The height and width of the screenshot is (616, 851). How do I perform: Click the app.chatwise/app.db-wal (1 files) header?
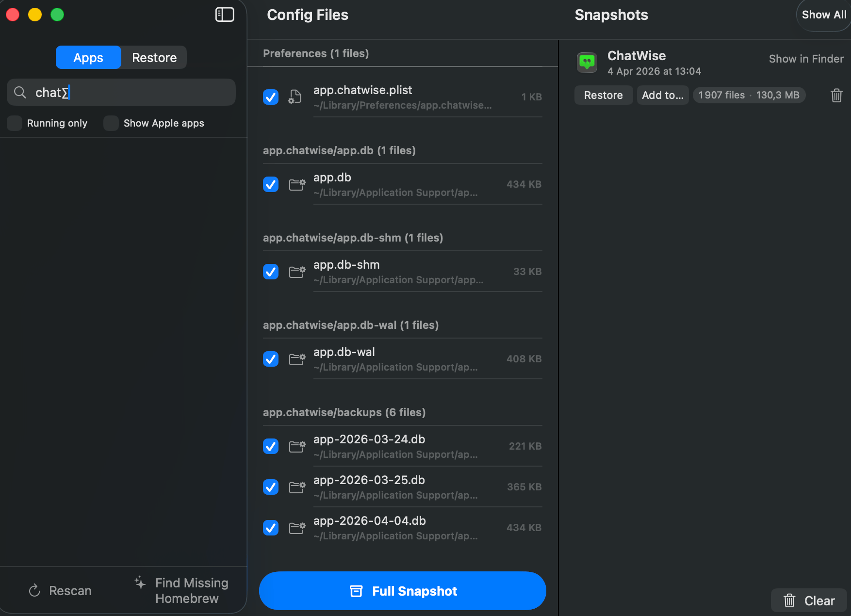351,325
